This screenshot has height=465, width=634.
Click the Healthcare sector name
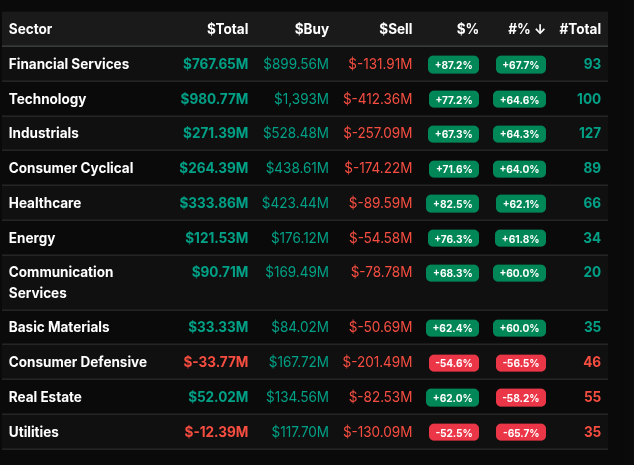[x=45, y=203]
